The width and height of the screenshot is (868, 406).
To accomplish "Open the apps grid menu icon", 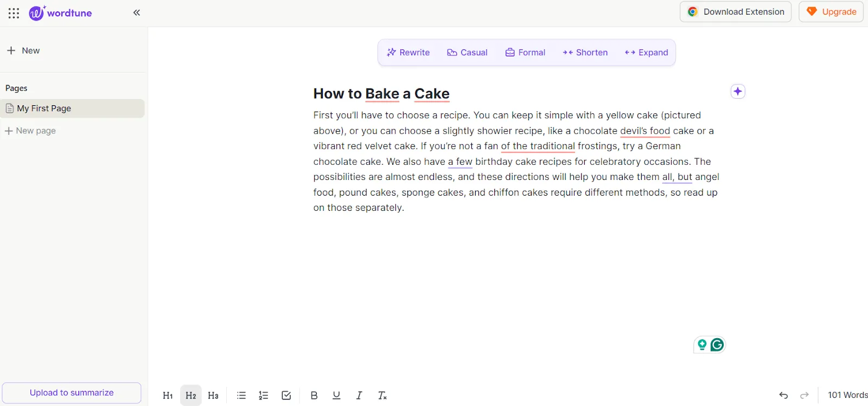I will coord(14,13).
